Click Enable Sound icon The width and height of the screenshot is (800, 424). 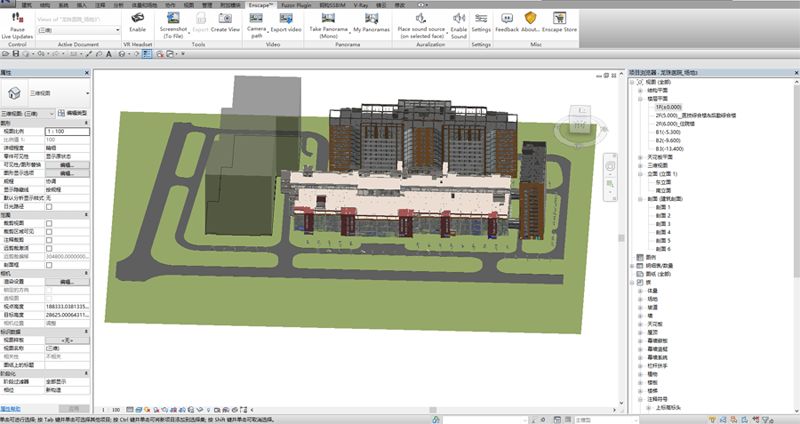click(459, 18)
